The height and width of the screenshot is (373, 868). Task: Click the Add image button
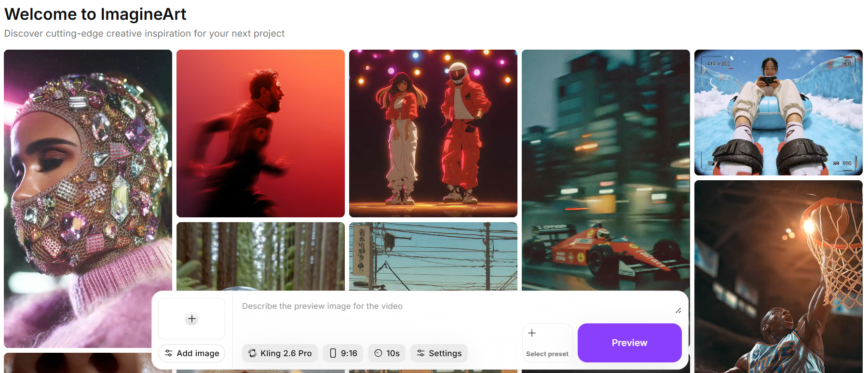coord(192,353)
